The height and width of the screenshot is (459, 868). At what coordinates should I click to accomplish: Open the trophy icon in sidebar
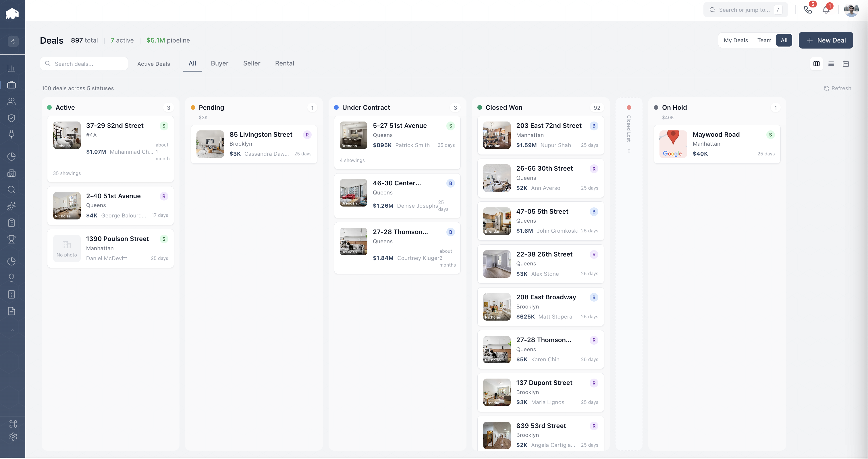click(11, 239)
